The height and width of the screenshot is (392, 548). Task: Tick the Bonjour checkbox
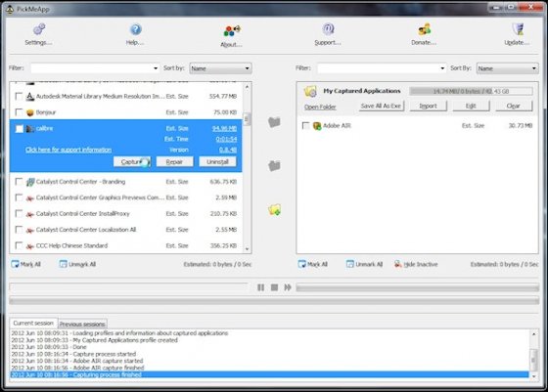[20, 112]
